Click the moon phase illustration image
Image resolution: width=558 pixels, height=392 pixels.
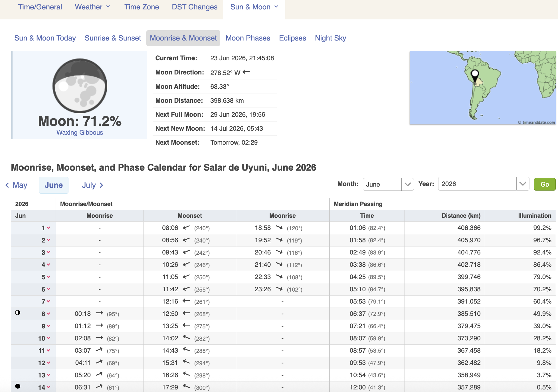(x=80, y=86)
